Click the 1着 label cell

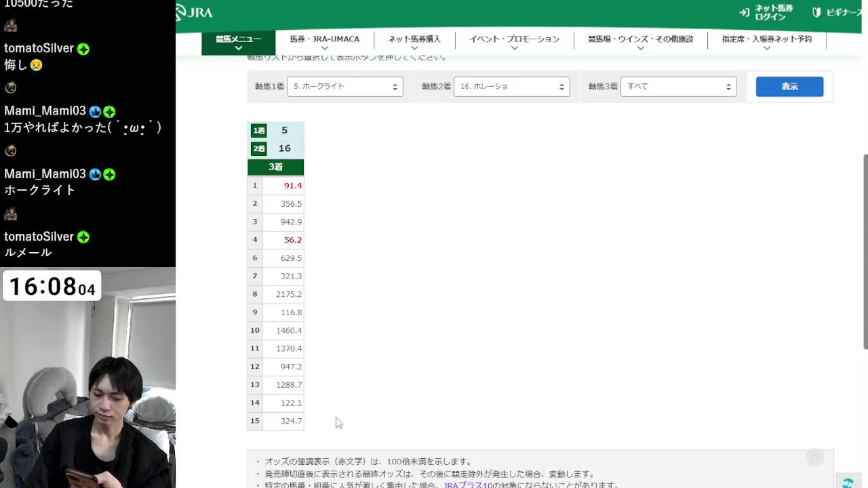click(258, 131)
